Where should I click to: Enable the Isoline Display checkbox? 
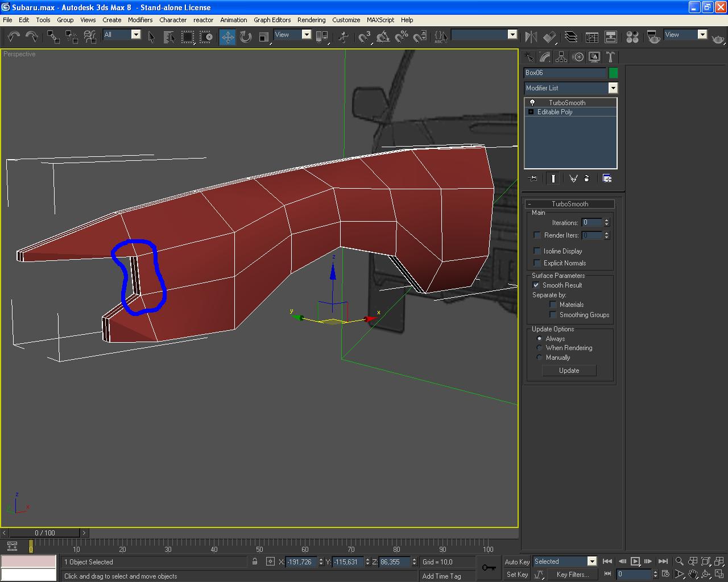537,251
